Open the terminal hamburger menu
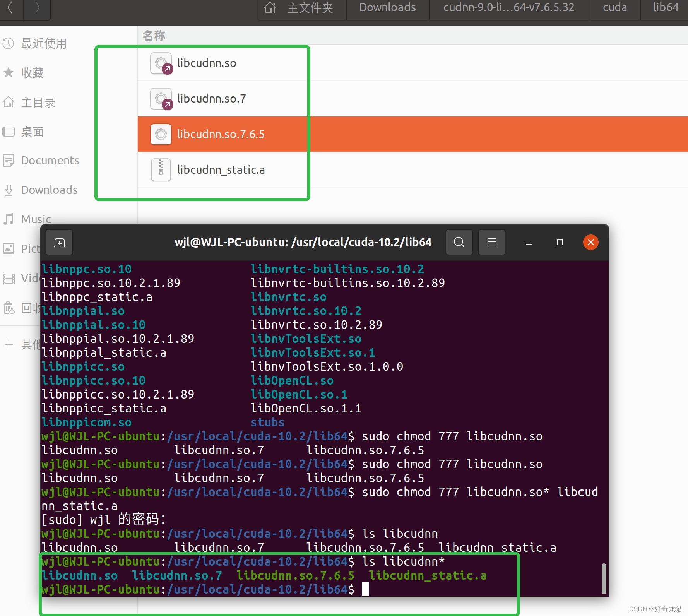 491,242
